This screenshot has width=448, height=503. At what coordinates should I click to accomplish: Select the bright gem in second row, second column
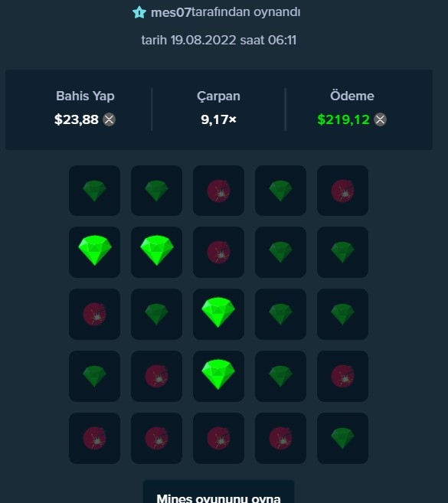[x=156, y=252]
